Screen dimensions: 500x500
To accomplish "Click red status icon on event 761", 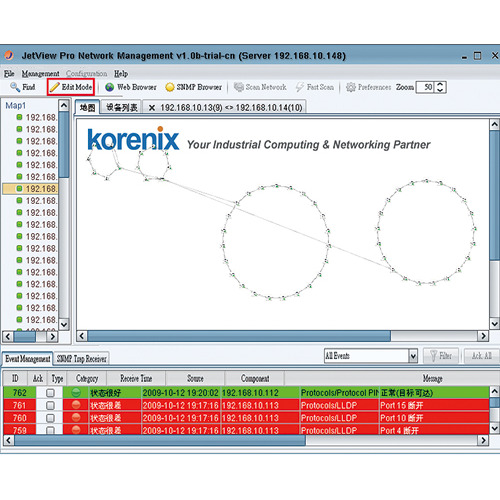I will coord(76,405).
